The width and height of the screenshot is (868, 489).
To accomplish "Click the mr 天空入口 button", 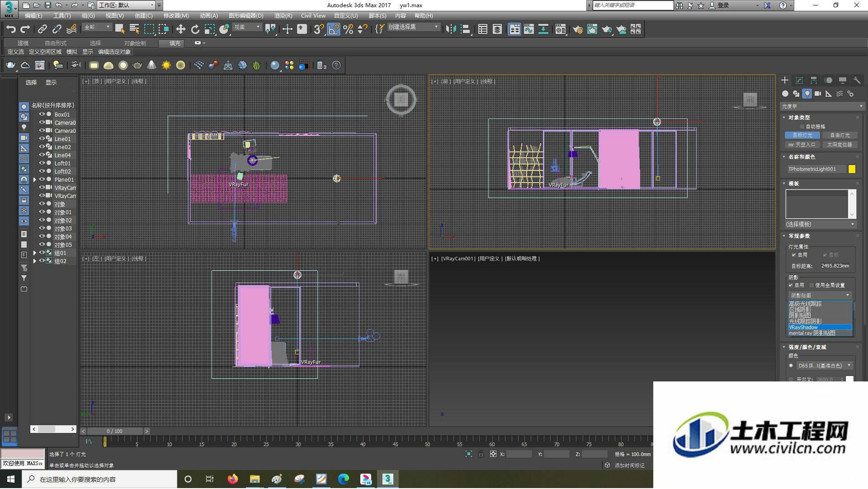I will 802,145.
